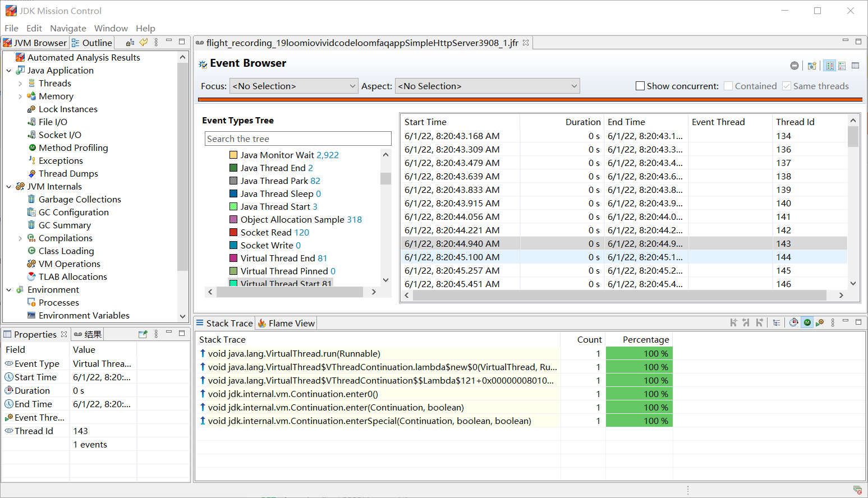The height and width of the screenshot is (498, 868).
Task: Select Lock Instances in the outline
Action: tap(68, 109)
